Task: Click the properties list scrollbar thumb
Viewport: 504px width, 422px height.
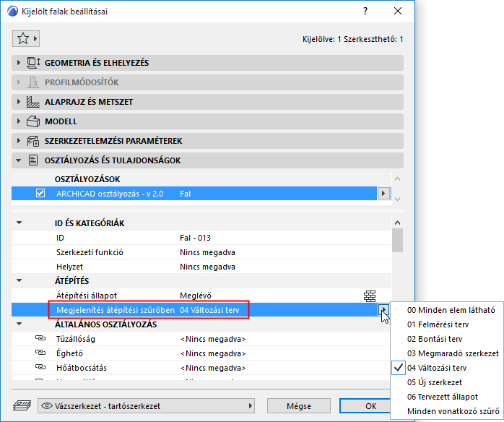Action: (398, 241)
